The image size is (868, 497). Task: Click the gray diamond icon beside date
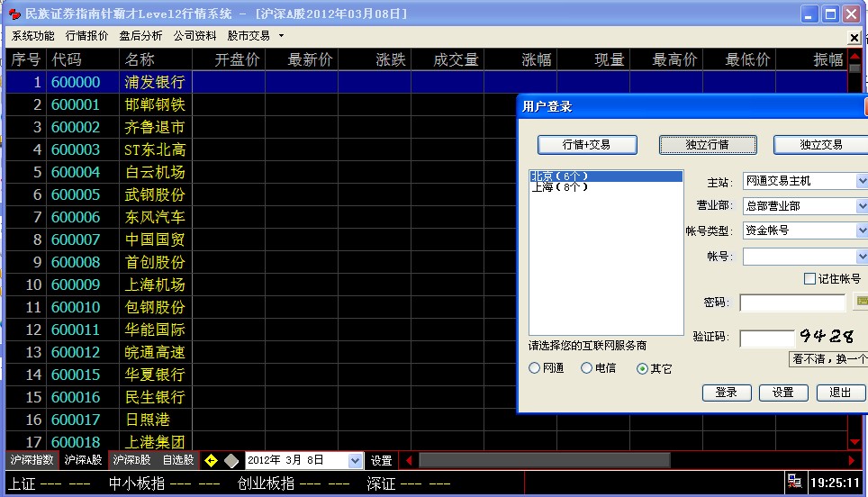point(231,461)
